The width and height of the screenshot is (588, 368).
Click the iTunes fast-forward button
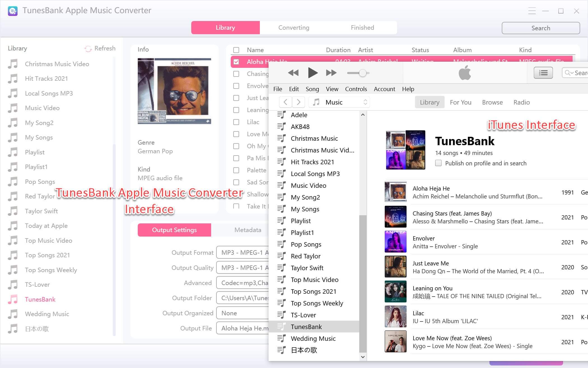[x=331, y=73]
